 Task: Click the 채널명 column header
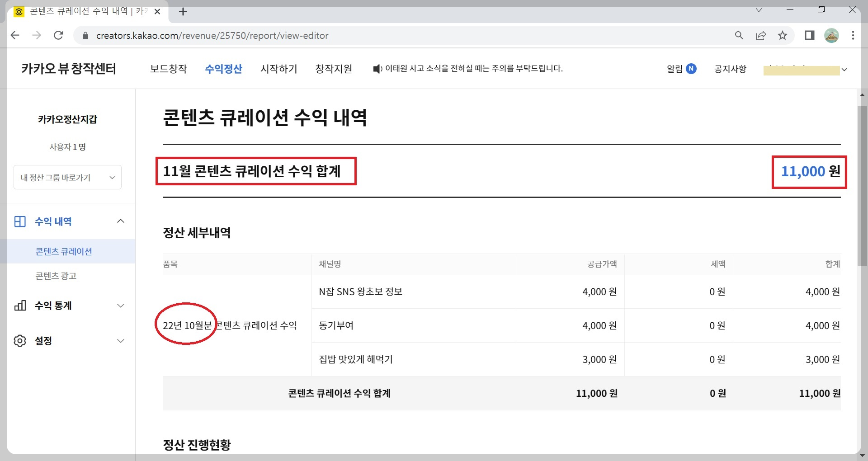(330, 264)
